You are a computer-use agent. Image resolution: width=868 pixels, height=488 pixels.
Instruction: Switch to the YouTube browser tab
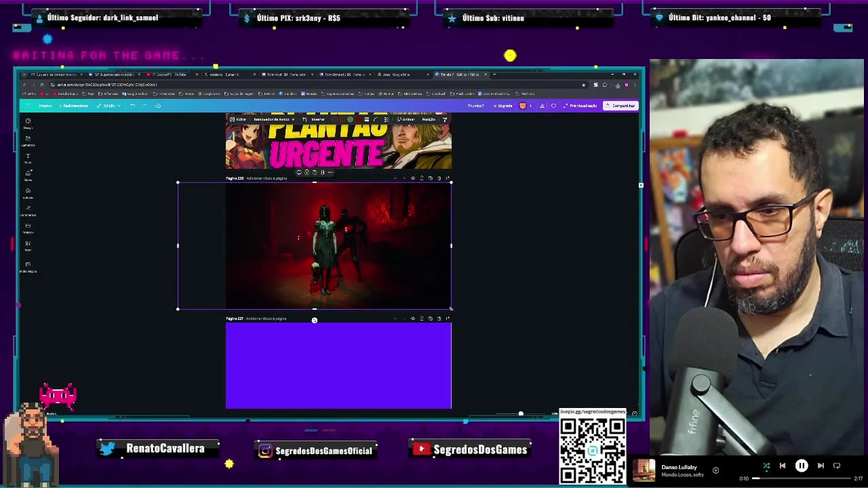coord(170,75)
